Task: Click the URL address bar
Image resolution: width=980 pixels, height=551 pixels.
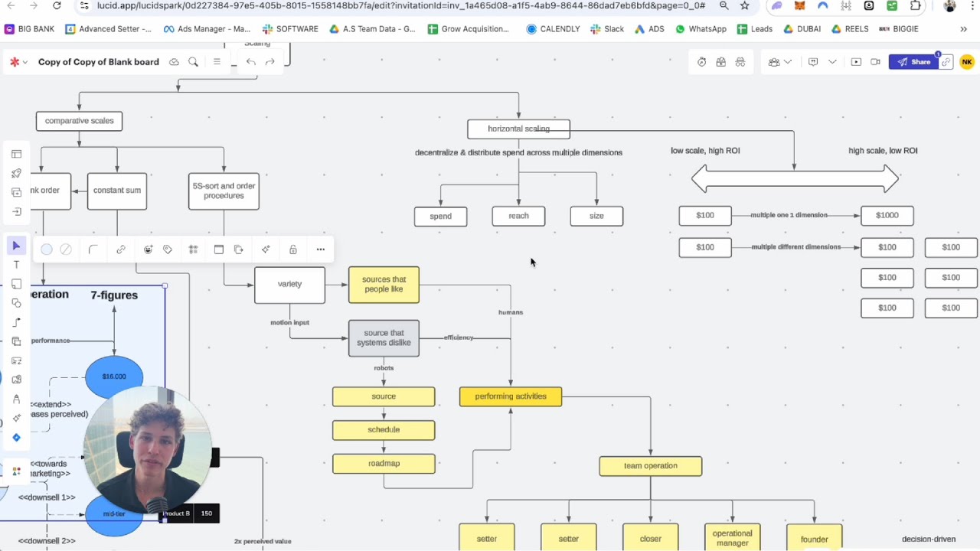Action: tap(400, 6)
